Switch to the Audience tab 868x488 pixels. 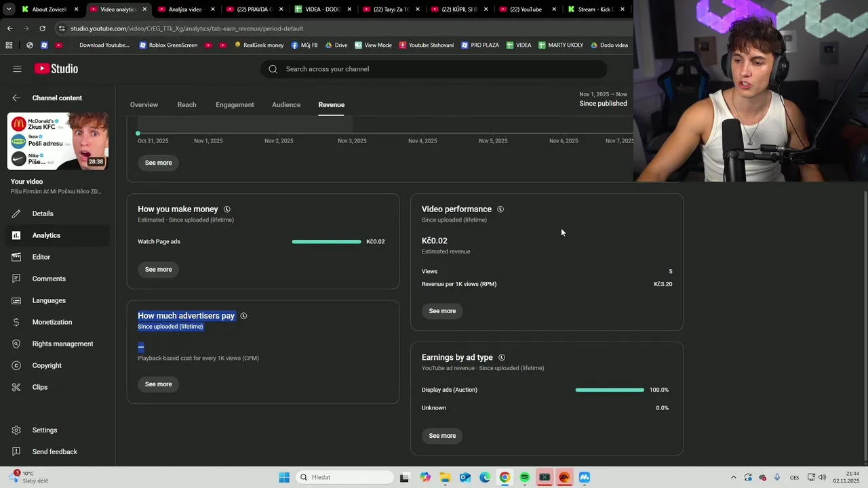pos(286,104)
